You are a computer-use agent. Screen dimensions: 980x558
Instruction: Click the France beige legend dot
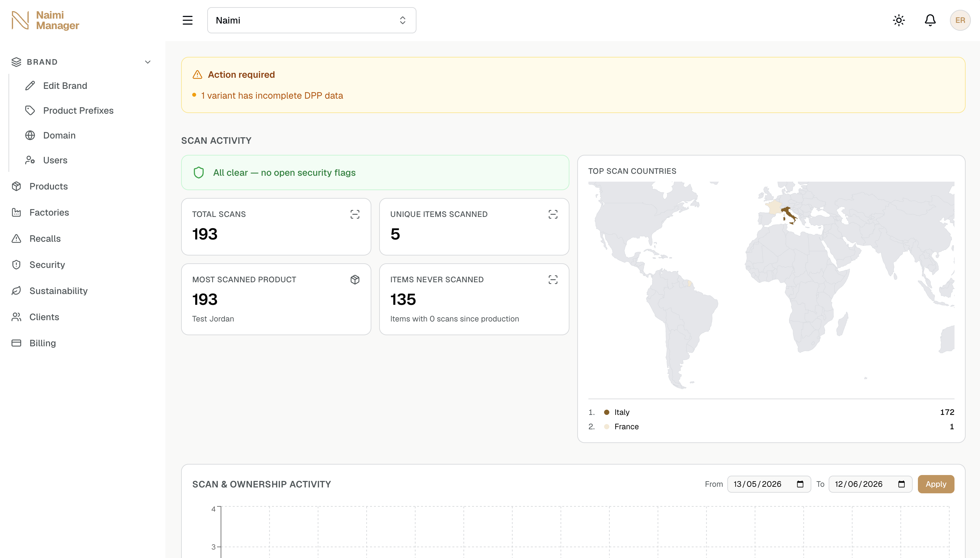(x=607, y=427)
